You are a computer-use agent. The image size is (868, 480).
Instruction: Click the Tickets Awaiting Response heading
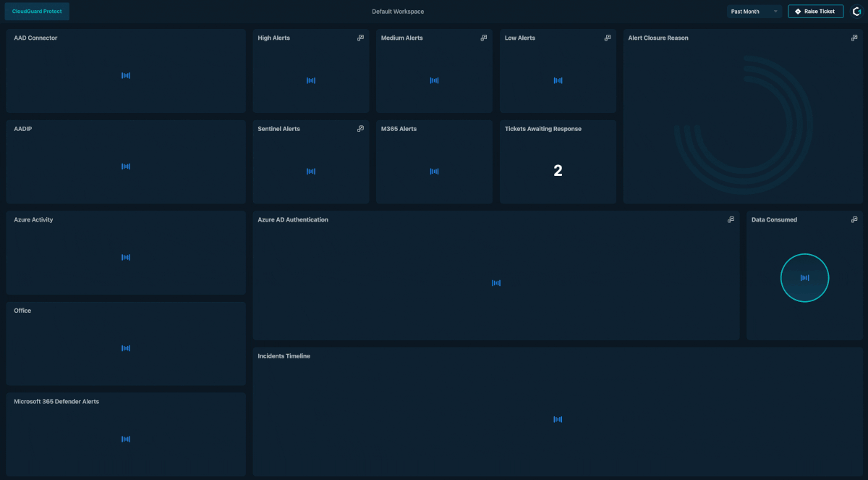543,129
